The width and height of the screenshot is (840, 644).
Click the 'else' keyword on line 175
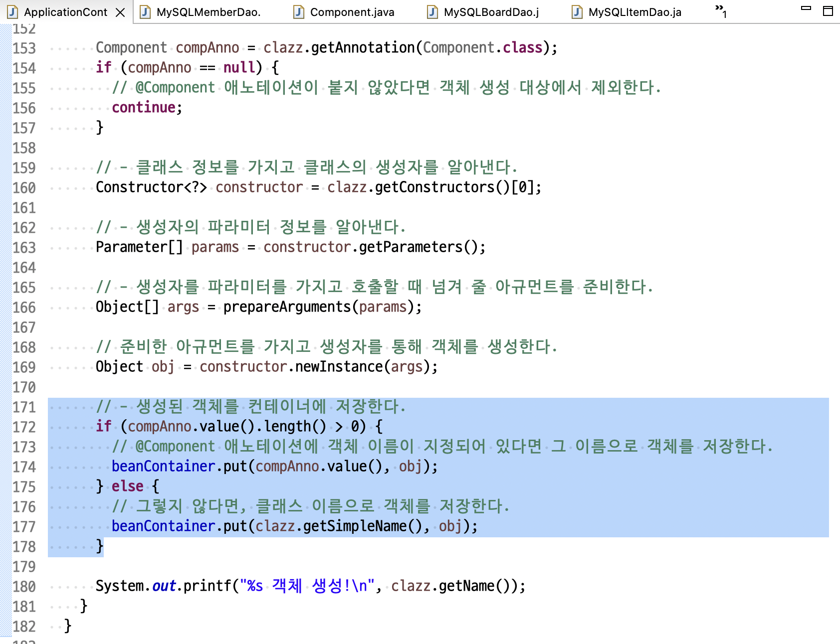128,486
